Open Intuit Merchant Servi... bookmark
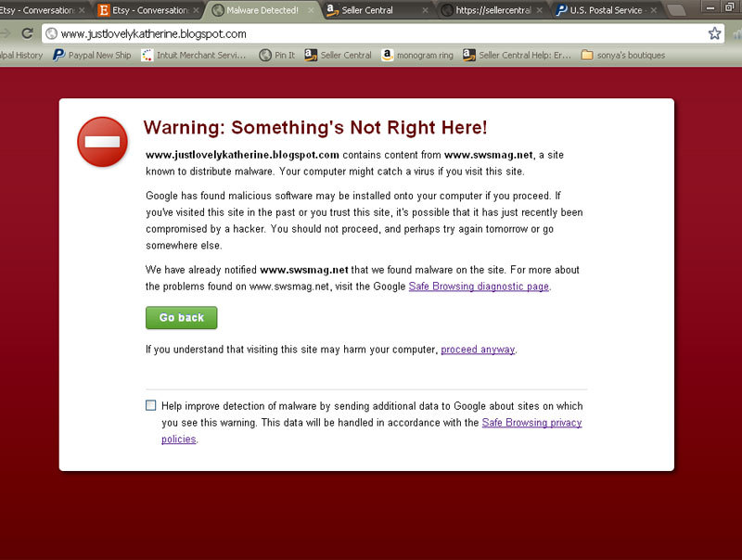The width and height of the screenshot is (742, 560). point(194,56)
